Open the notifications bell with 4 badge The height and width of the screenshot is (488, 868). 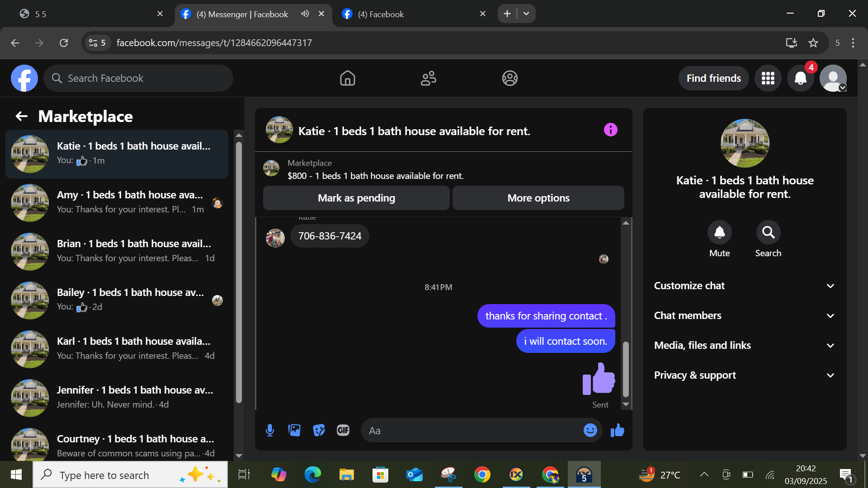click(801, 78)
